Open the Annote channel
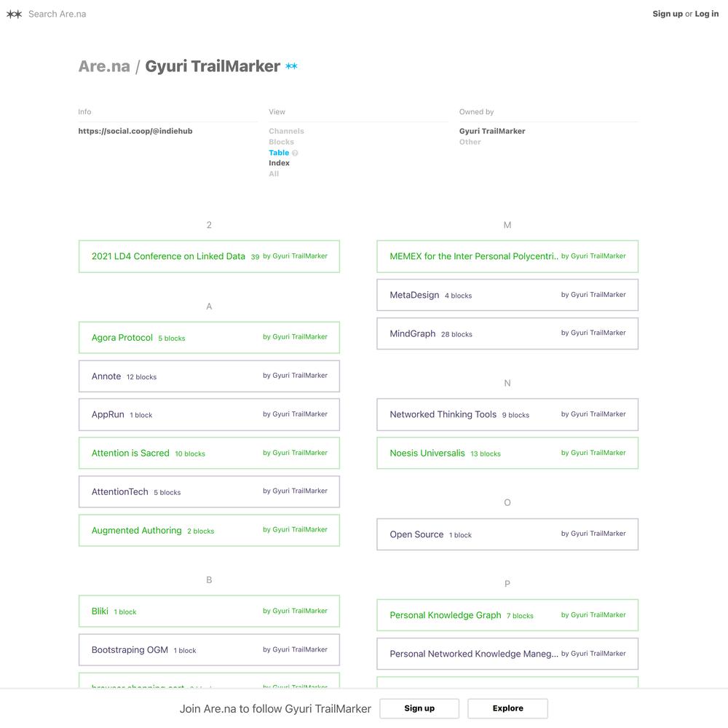This screenshot has width=728, height=728. click(209, 376)
